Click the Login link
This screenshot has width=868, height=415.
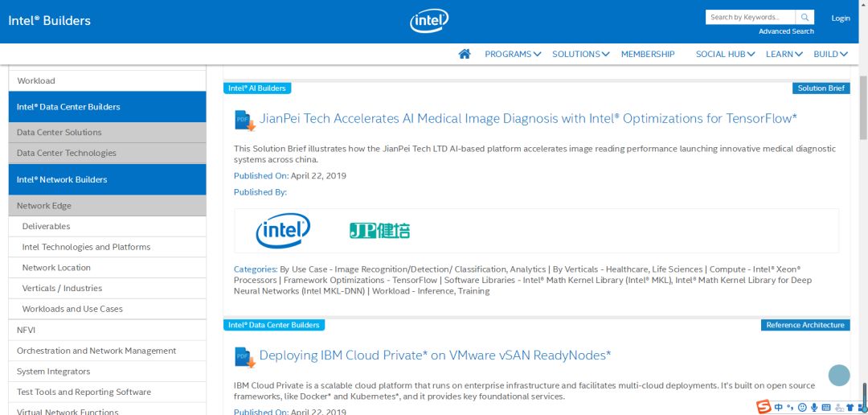(x=841, y=18)
